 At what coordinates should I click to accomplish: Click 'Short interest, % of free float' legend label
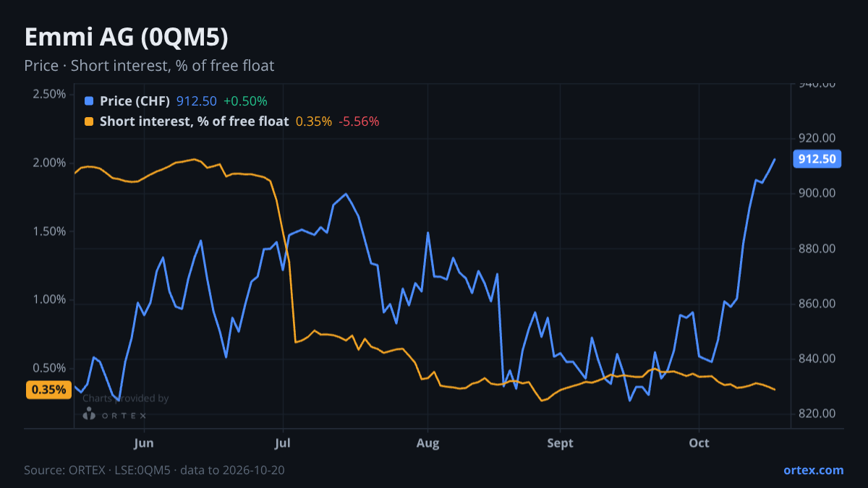click(x=194, y=121)
